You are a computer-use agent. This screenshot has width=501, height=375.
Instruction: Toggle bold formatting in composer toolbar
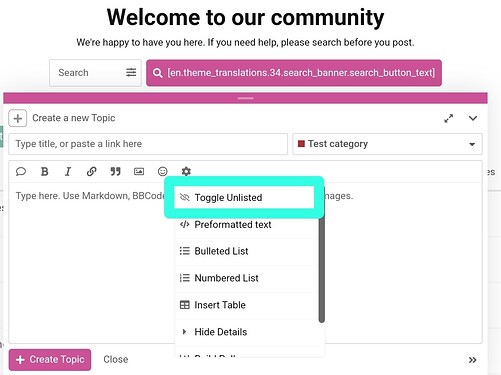point(44,172)
